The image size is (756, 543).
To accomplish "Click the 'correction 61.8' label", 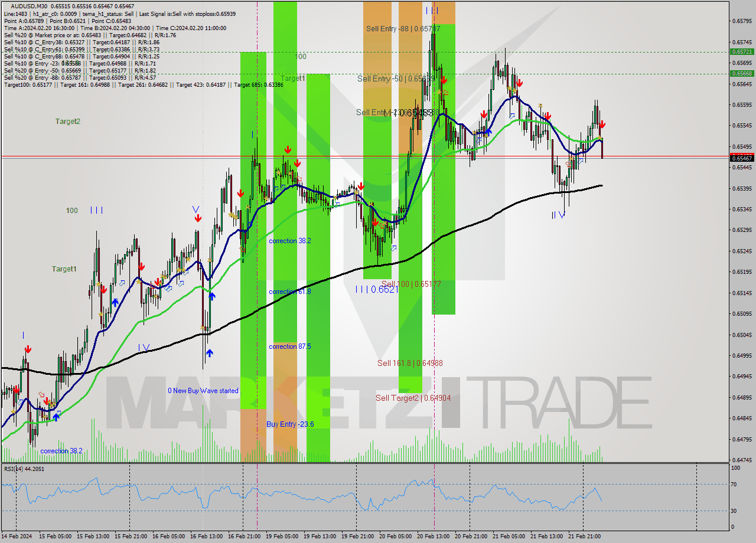I will (x=289, y=292).
